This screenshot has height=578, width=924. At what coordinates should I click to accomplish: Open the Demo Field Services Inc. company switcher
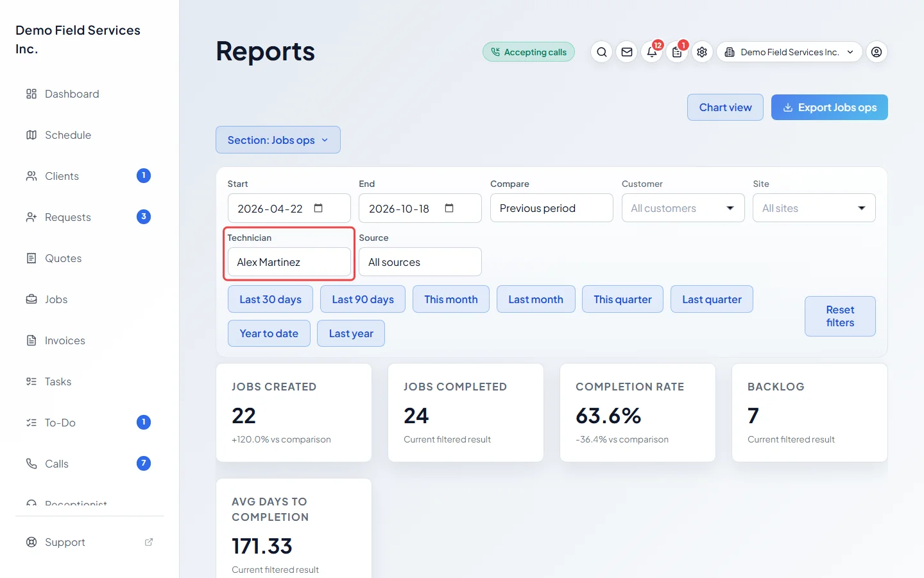pos(789,52)
